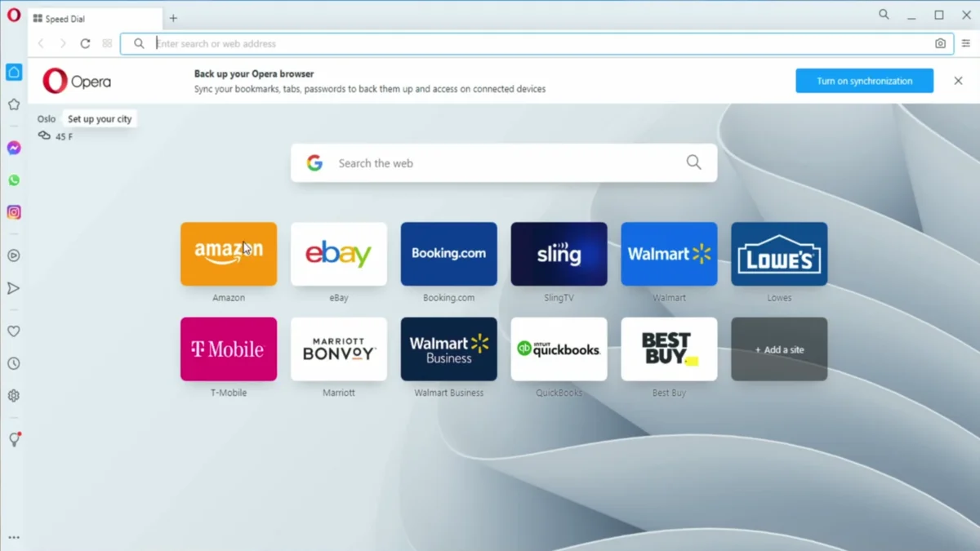980x551 pixels.
Task: Select the Speed Dial tab
Action: click(95, 19)
